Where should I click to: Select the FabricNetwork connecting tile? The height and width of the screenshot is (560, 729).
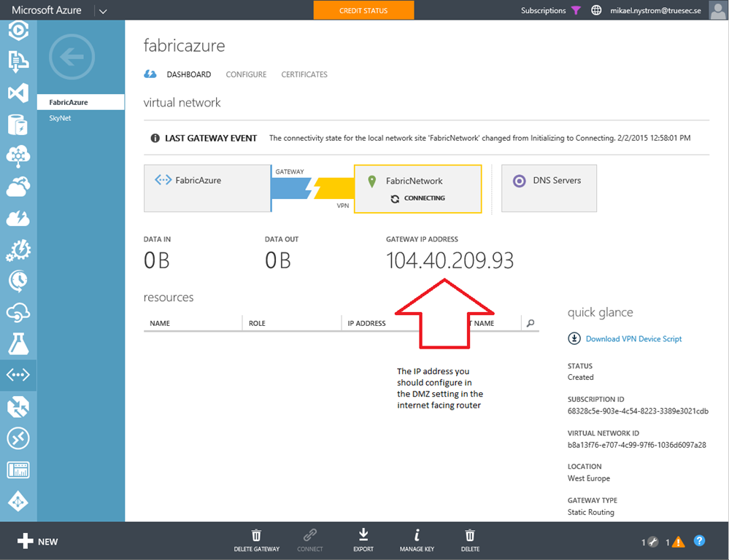(417, 189)
